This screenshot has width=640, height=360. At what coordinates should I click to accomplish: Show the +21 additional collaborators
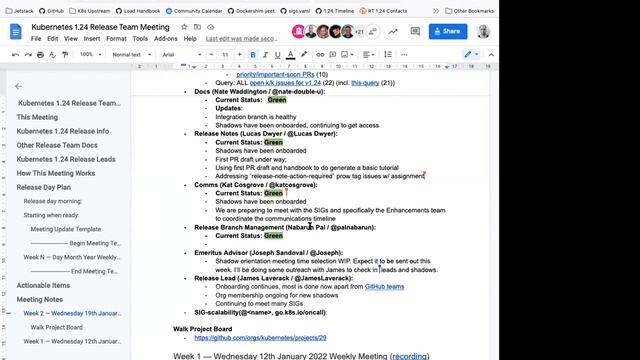pos(360,31)
